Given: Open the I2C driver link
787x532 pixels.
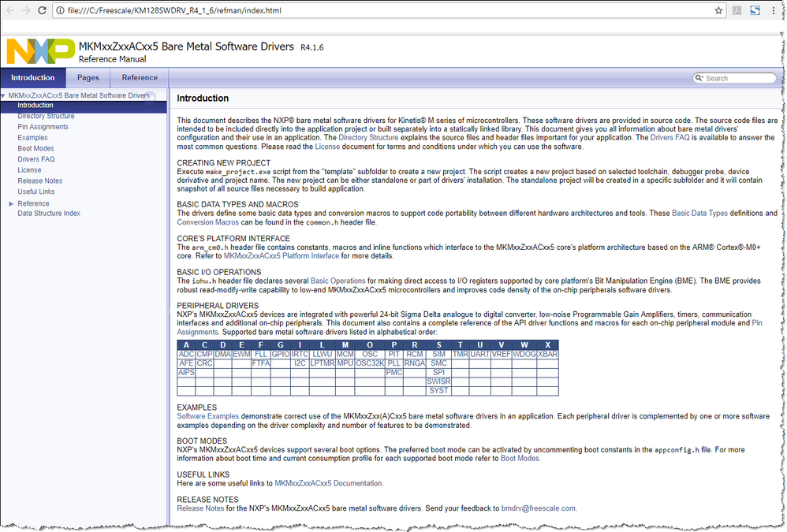Looking at the screenshot, I should [300, 363].
